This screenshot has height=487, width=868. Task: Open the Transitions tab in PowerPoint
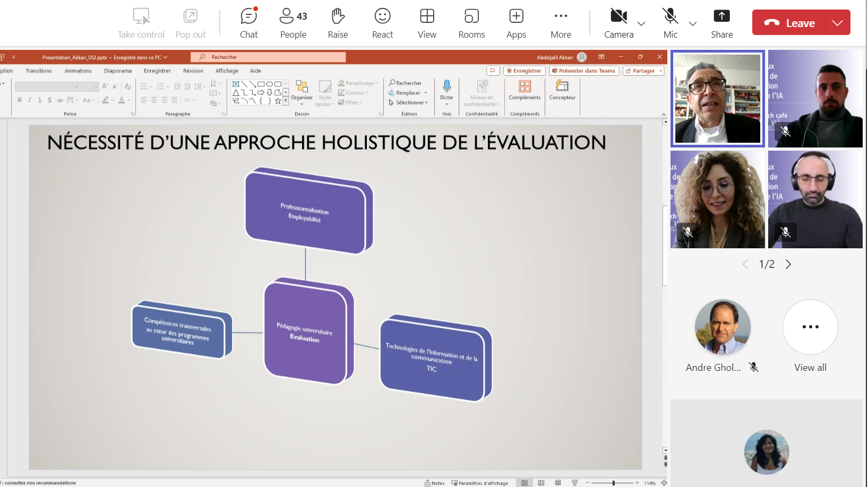(x=39, y=71)
